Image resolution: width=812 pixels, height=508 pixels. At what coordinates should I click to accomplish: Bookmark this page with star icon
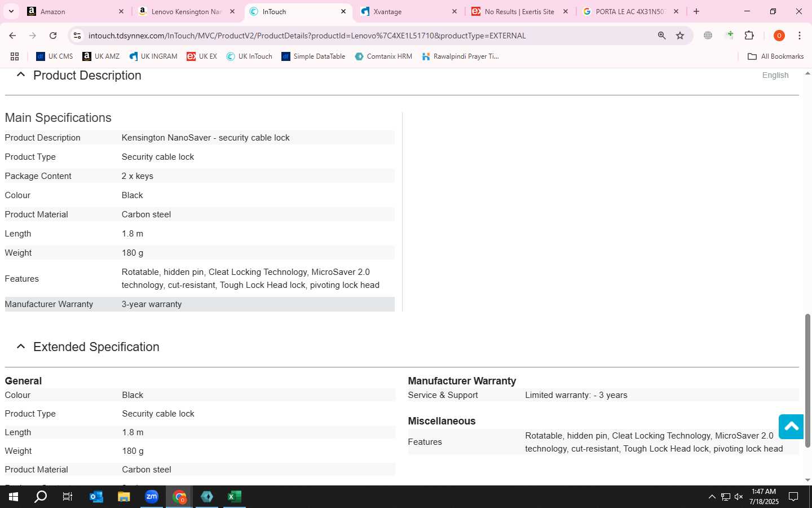pos(680,36)
